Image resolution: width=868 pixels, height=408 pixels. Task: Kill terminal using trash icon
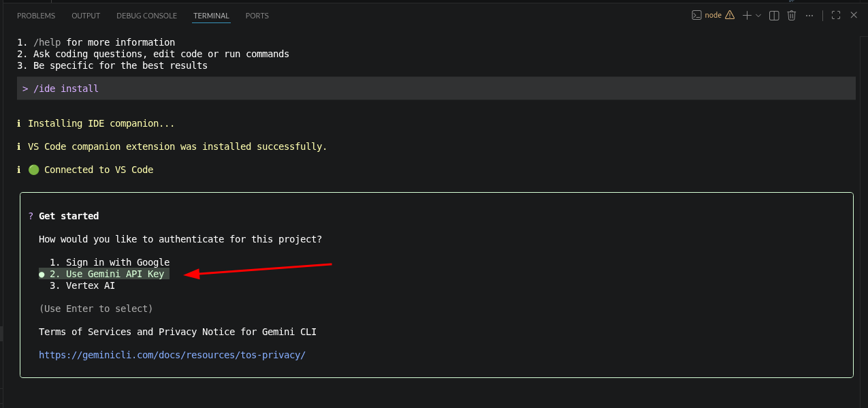click(x=792, y=15)
